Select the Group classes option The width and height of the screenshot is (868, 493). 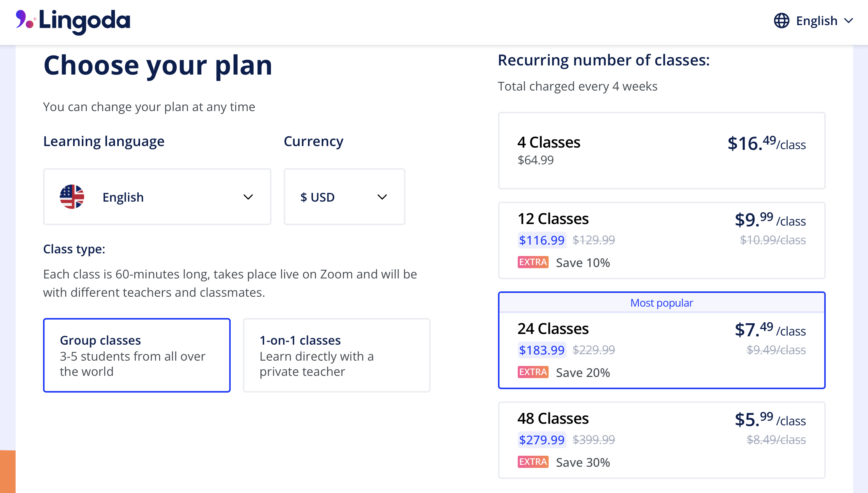[137, 355]
